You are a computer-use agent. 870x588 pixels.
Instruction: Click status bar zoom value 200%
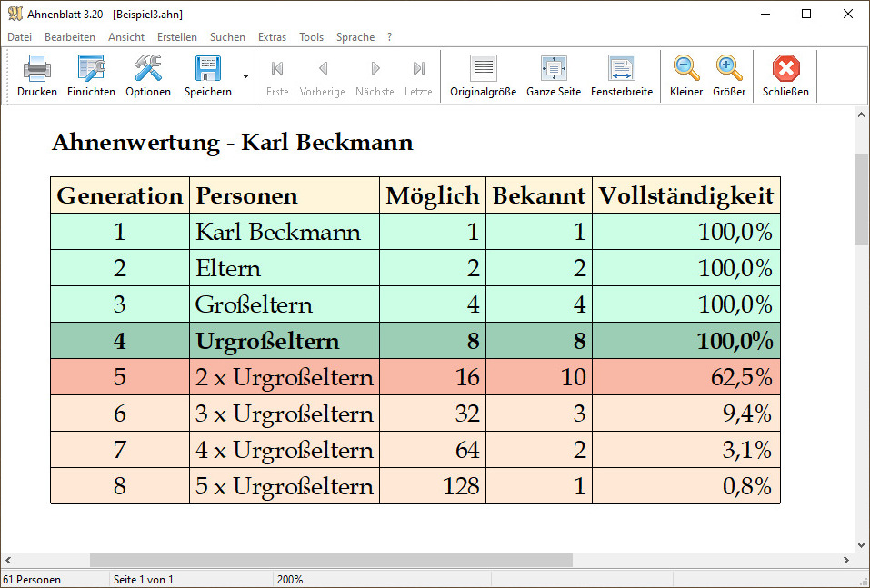(290, 580)
